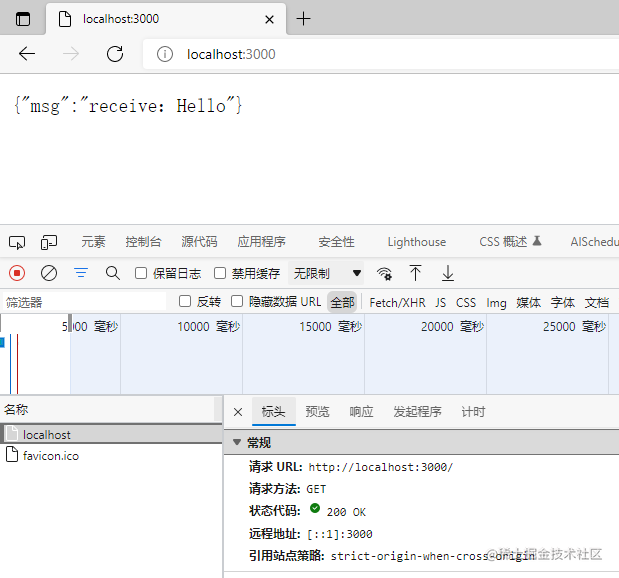The width and height of the screenshot is (619, 578).
Task: Open the 无限制 throttling dropdown
Action: pos(326,273)
